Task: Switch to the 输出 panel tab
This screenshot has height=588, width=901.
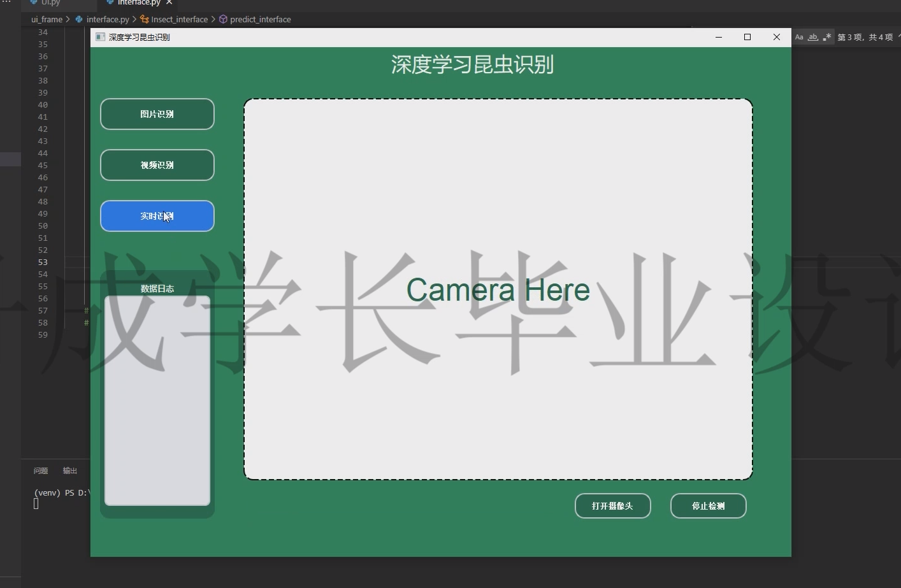Action: [69, 470]
